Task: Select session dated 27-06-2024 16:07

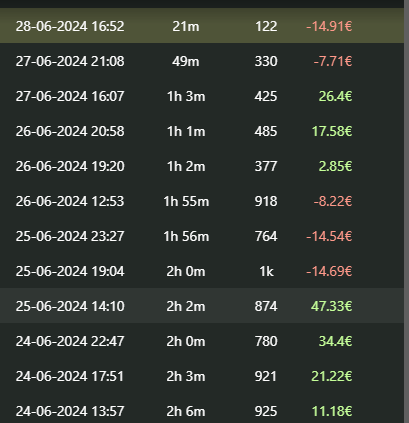Action: tap(202, 96)
